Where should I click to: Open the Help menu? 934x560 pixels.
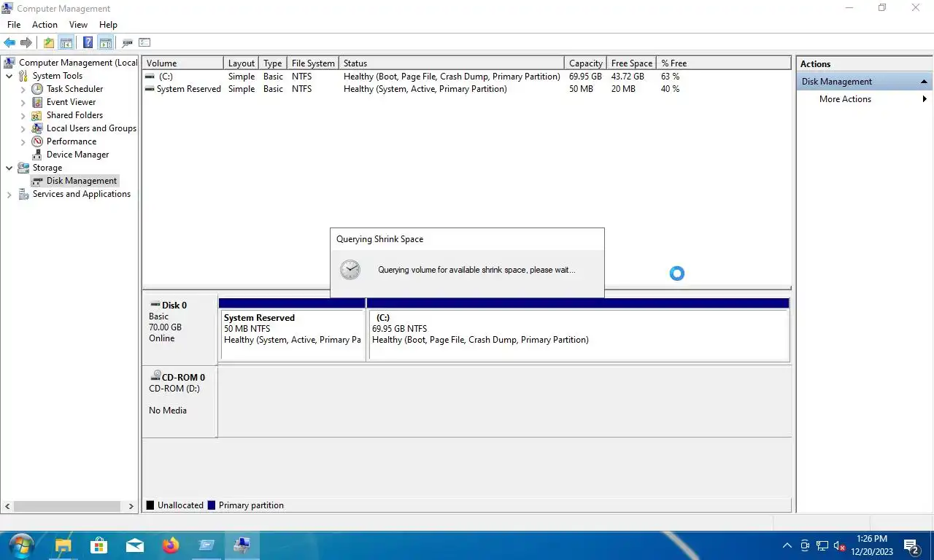(108, 25)
